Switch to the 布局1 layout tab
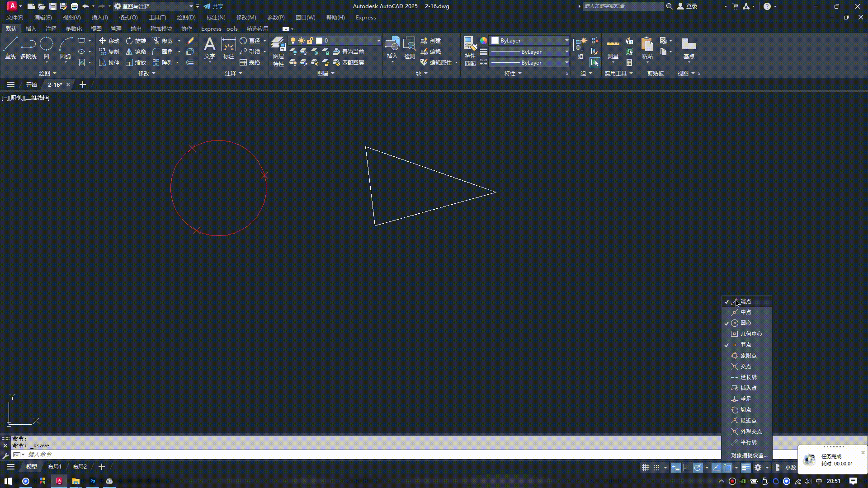Viewport: 868px width, 488px height. 54,467
